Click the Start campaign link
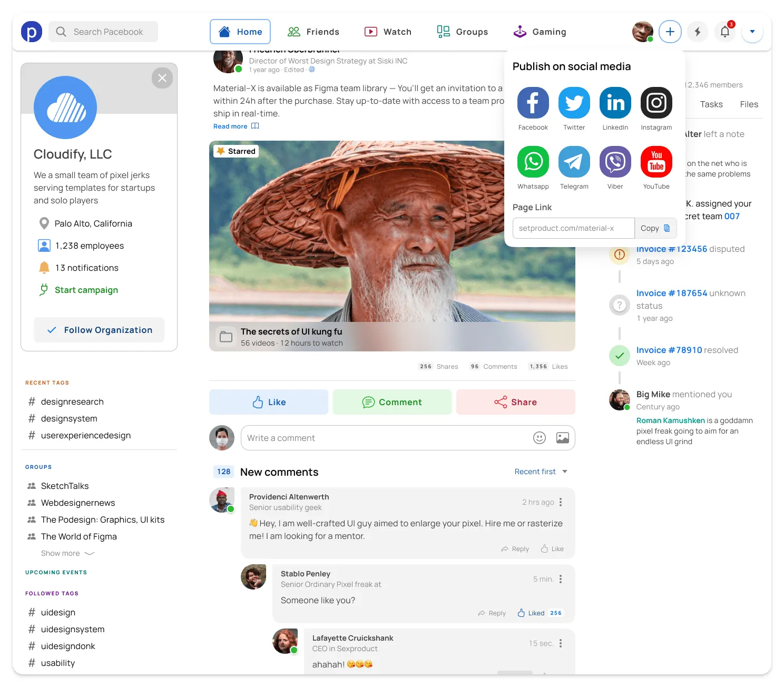784x687 pixels. [86, 290]
